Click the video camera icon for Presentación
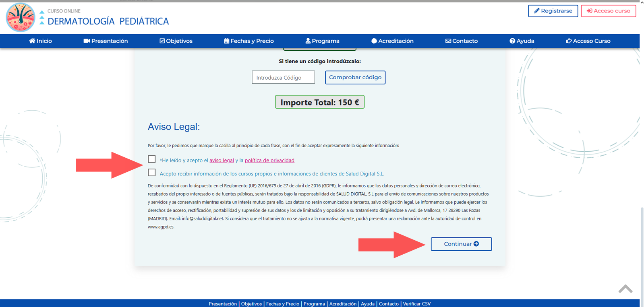The image size is (644, 307). (87, 41)
